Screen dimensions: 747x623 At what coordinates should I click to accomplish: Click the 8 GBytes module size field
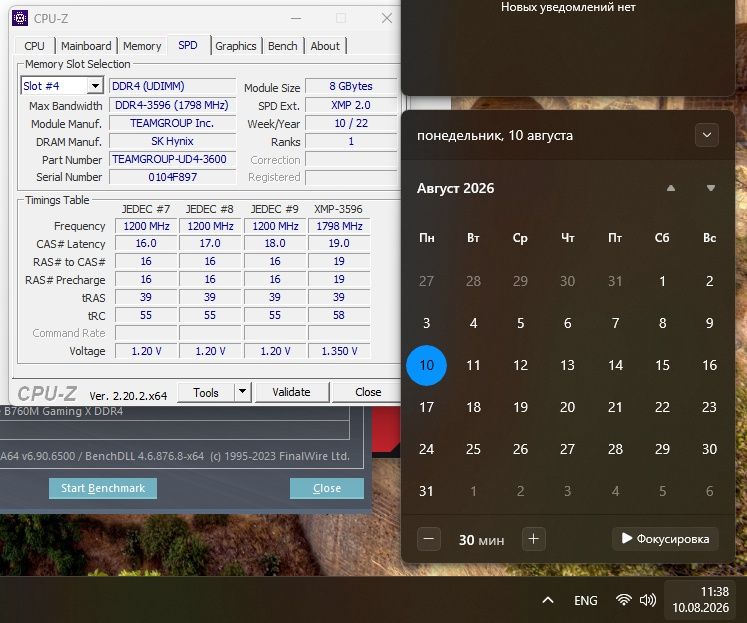point(351,86)
